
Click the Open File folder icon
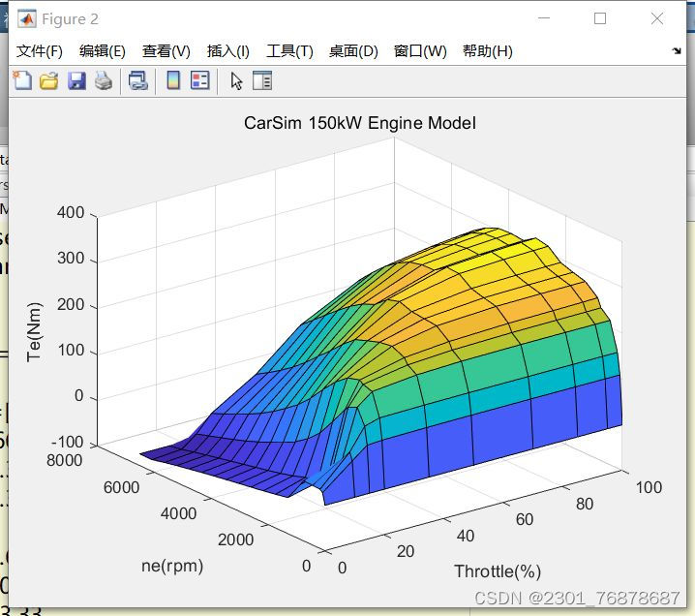pyautogui.click(x=49, y=80)
